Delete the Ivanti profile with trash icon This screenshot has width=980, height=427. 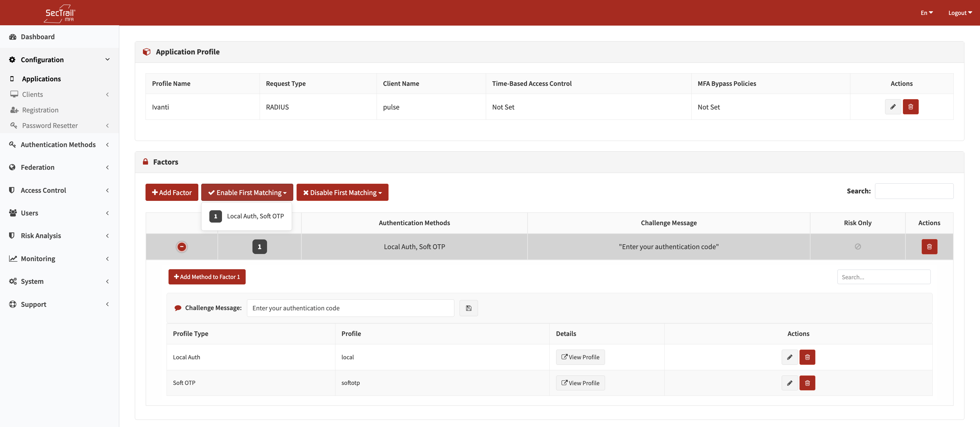(x=910, y=107)
